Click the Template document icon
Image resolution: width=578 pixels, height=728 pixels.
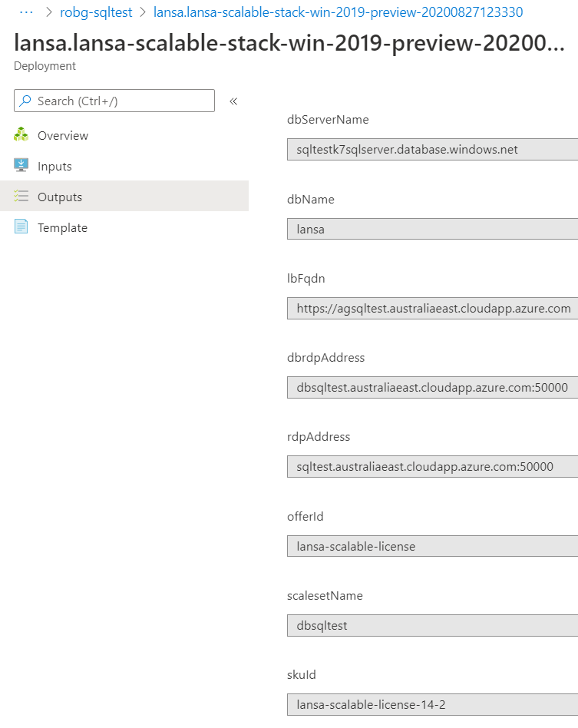pyautogui.click(x=21, y=227)
